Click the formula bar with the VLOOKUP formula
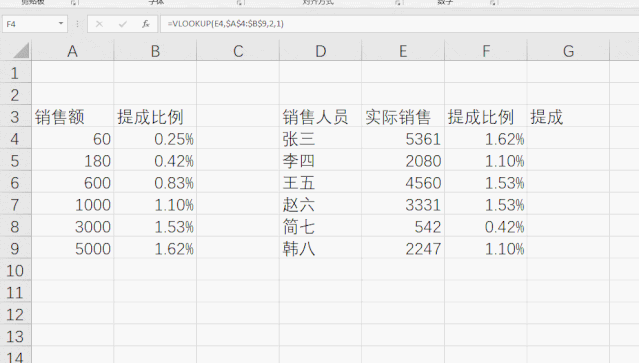Screen dimensions: 639x363 point(399,24)
